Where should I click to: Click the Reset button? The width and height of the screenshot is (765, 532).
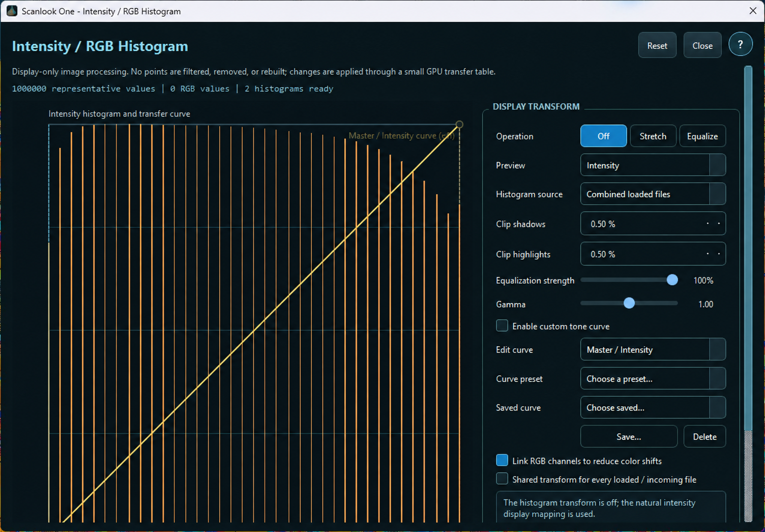coord(657,45)
